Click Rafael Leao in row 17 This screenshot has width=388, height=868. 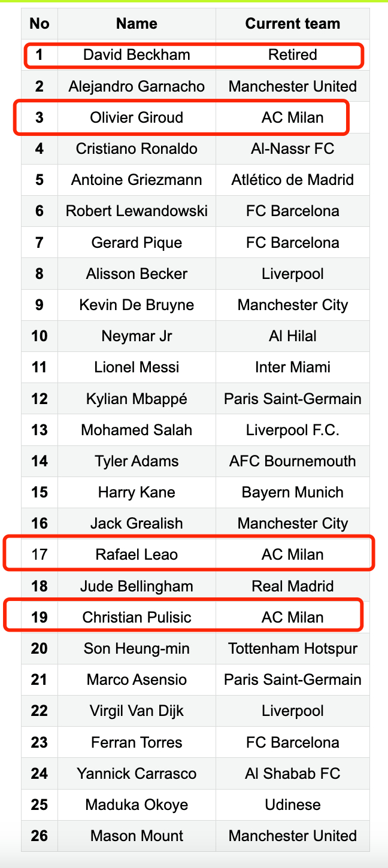click(x=137, y=555)
